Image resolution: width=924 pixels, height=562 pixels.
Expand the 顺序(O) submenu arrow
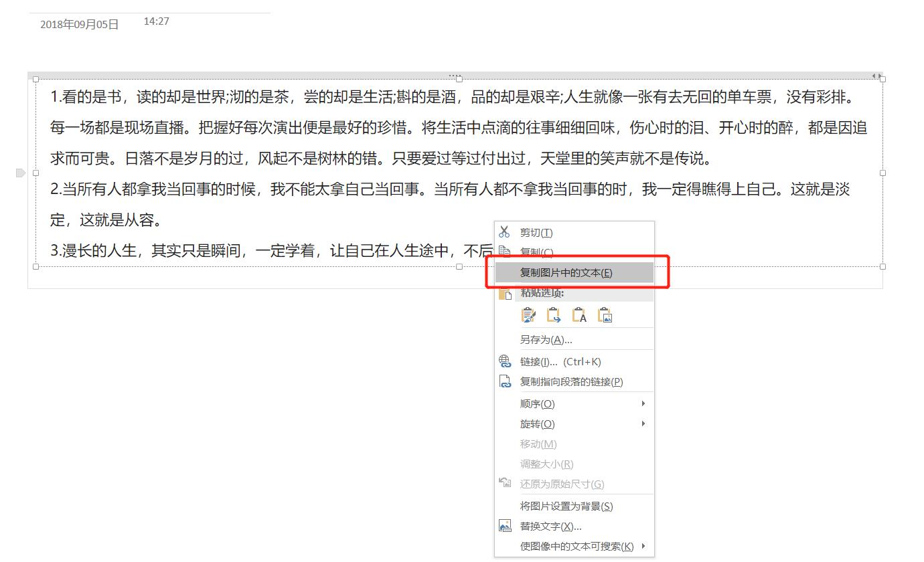click(x=643, y=403)
